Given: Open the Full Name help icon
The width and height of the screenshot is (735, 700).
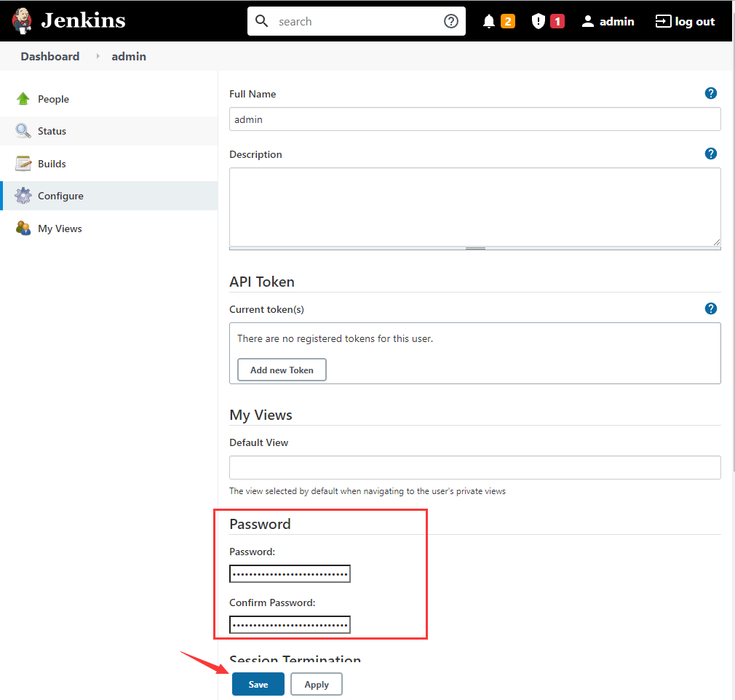Looking at the screenshot, I should tap(710, 93).
